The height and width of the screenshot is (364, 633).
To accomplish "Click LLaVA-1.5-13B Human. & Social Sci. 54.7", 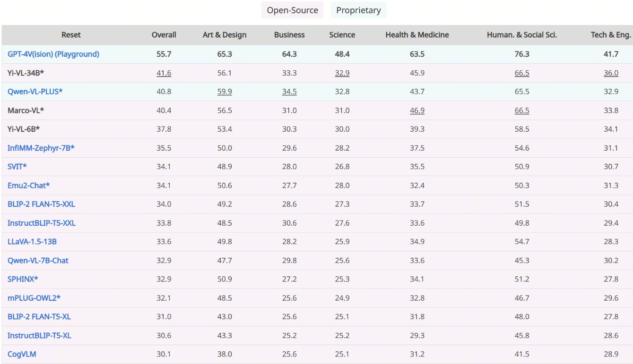I will [x=522, y=242].
